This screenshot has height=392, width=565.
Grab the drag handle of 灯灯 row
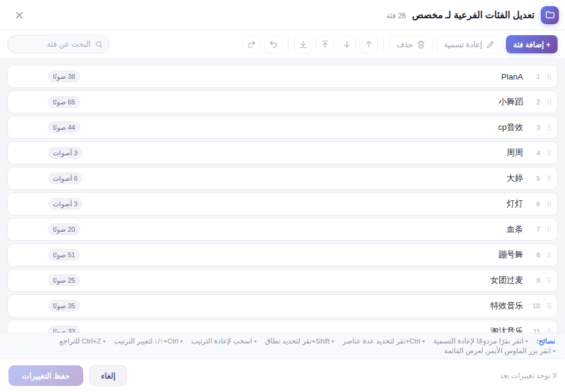[x=549, y=204]
